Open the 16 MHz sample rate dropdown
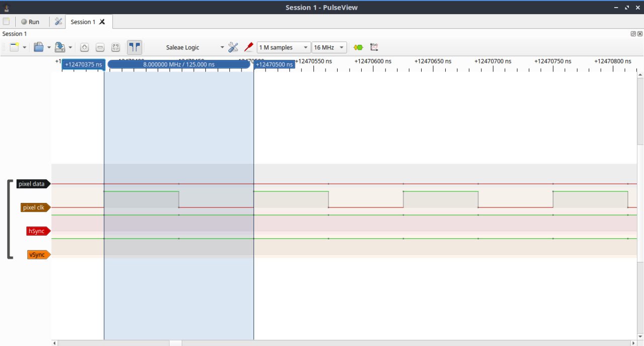Screen dimensions: 644x346 (329, 47)
